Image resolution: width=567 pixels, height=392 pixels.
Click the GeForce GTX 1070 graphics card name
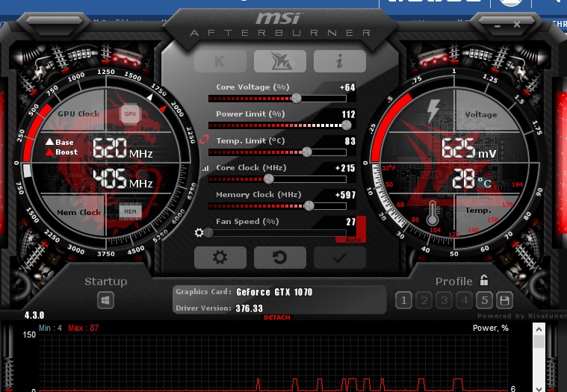tap(274, 292)
